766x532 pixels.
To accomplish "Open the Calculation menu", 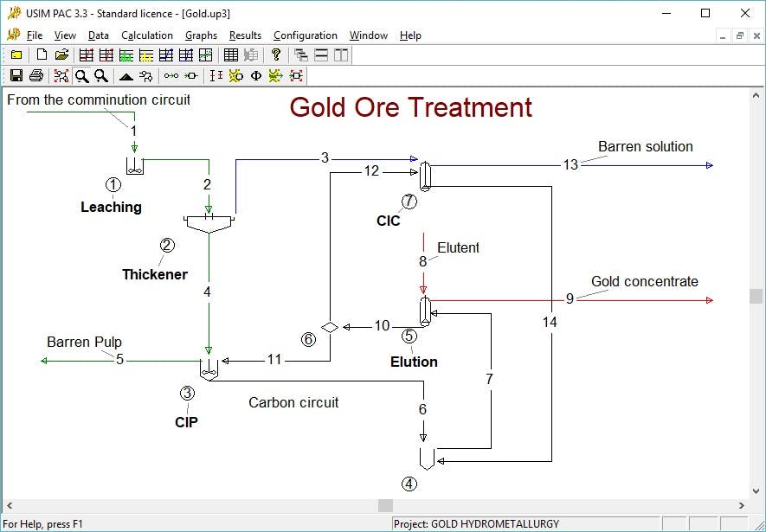I will (x=147, y=35).
